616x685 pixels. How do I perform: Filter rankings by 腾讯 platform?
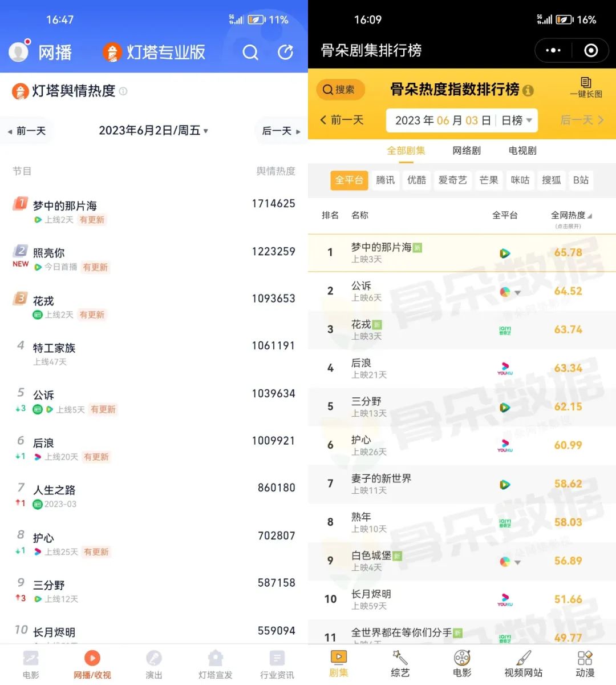click(385, 180)
